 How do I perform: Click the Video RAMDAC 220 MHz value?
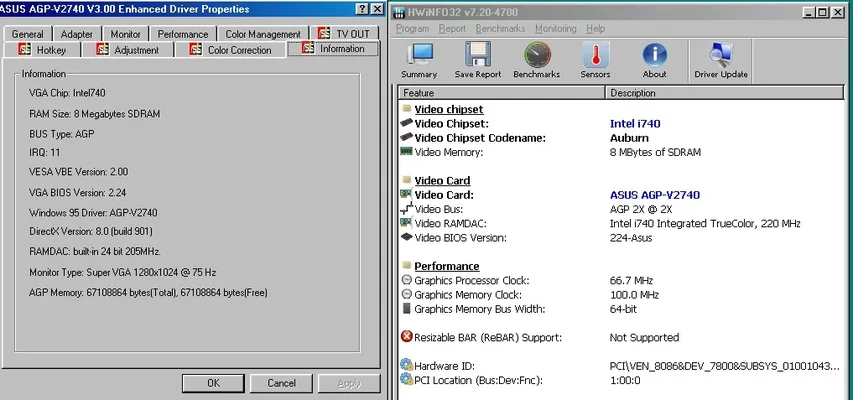pyautogui.click(x=705, y=223)
